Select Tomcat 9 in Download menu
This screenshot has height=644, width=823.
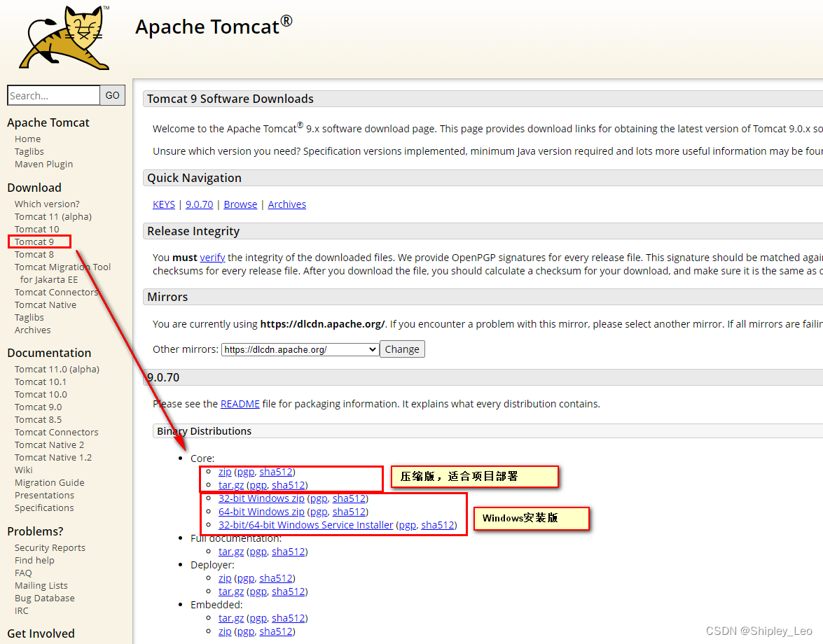[34, 241]
